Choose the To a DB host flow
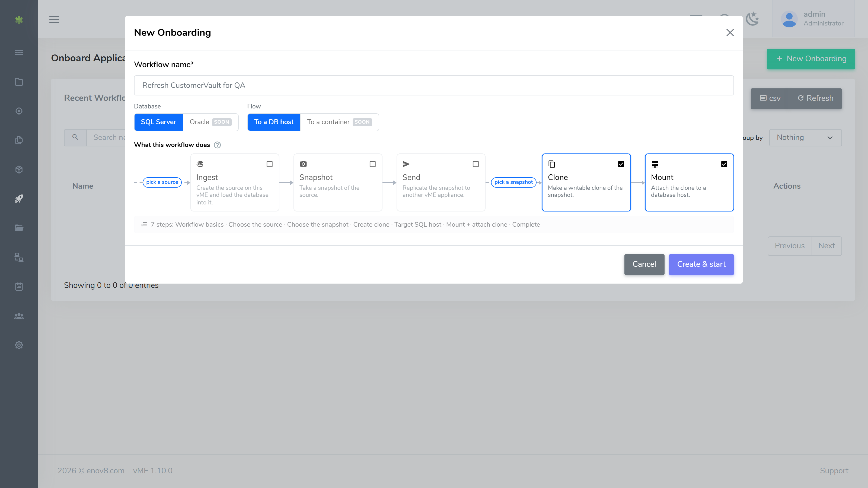This screenshot has width=868, height=488. (x=274, y=122)
